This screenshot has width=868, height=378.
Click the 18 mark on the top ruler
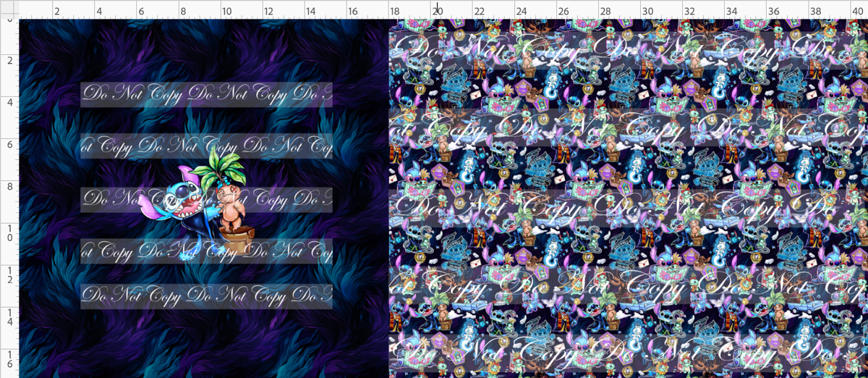coord(395,12)
